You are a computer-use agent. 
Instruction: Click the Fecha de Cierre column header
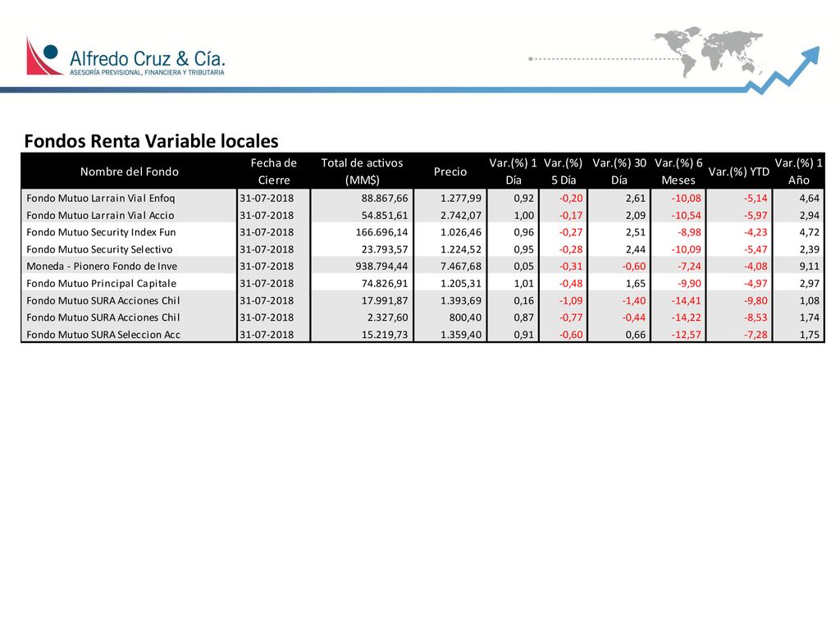click(273, 171)
